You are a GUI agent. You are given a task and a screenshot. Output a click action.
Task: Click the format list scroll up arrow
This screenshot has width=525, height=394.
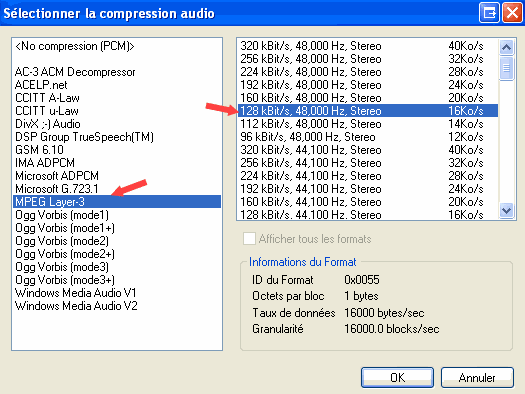tap(506, 47)
